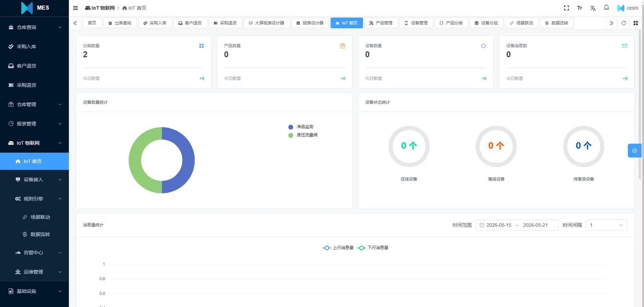Click the blue segment of the donut chart
This screenshot has height=307, width=644.
coord(189,160)
